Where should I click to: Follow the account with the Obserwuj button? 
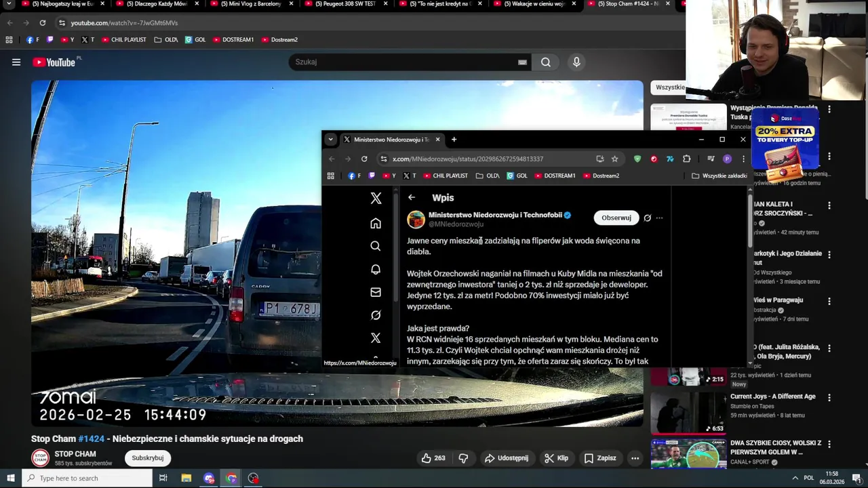point(616,218)
